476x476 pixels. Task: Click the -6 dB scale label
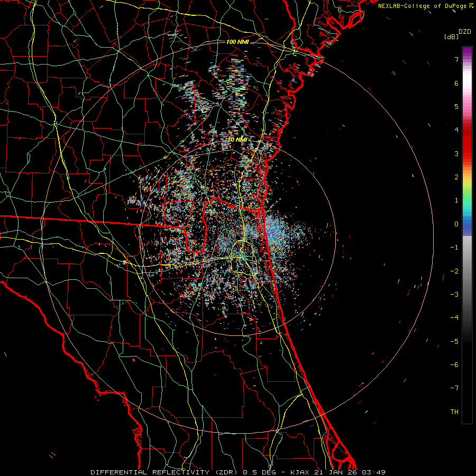454,365
